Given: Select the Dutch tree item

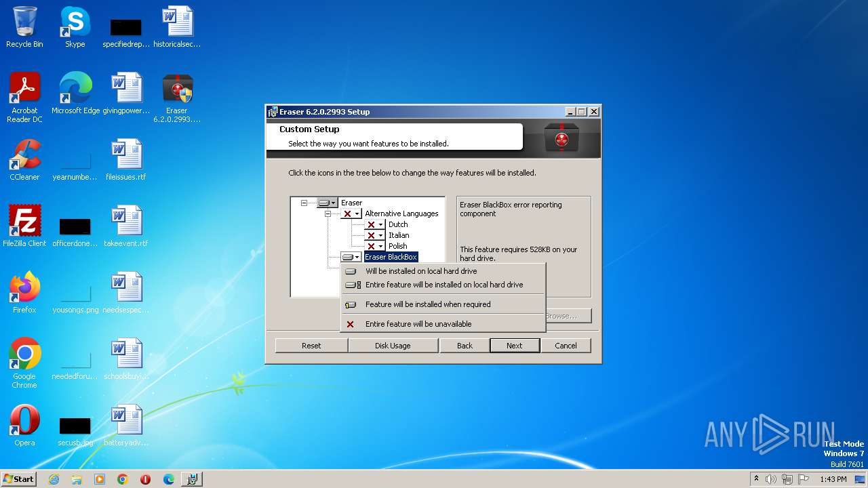Looking at the screenshot, I should (398, 224).
